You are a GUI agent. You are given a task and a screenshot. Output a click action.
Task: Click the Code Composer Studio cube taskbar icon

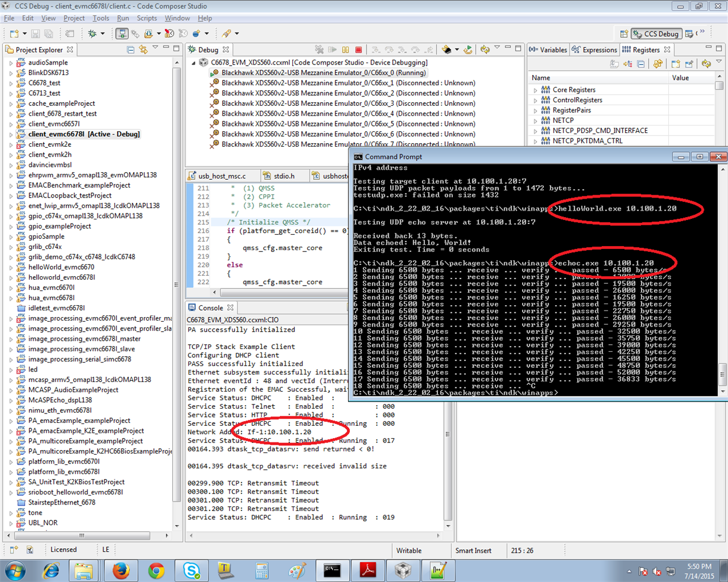click(x=403, y=570)
